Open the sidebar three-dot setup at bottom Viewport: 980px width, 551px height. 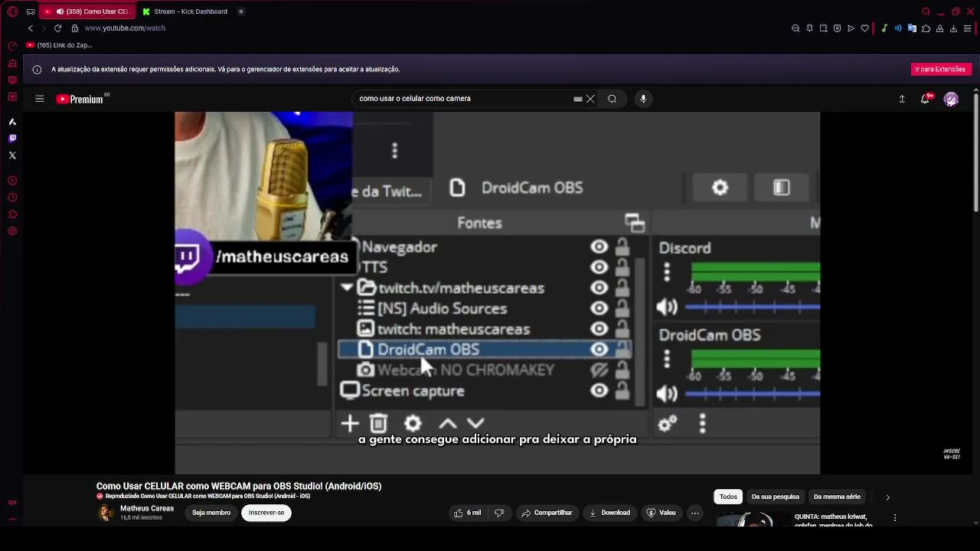coord(12,519)
